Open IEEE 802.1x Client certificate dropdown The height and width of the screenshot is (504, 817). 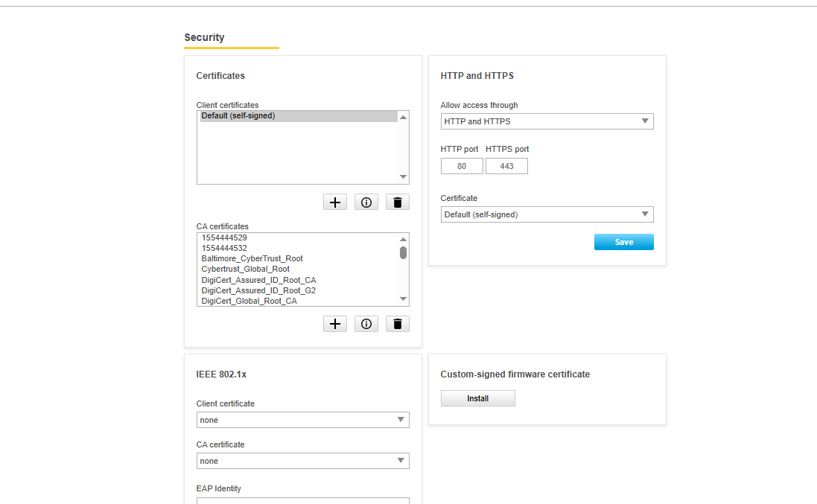click(302, 420)
